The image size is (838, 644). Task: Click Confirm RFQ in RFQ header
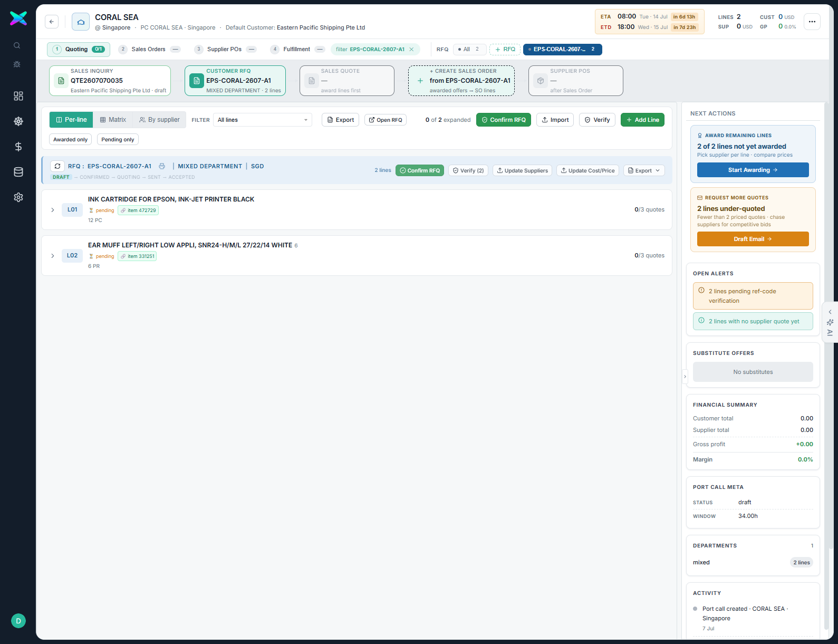pos(420,170)
